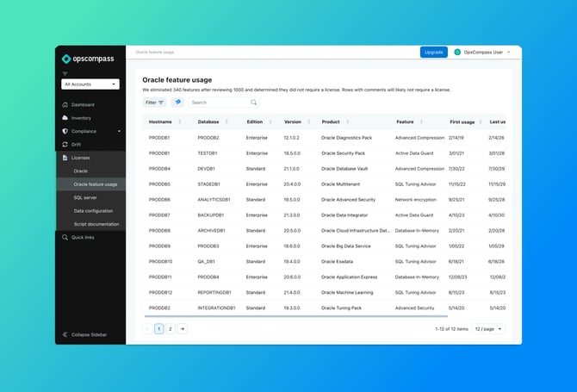Click the sidebar filter funnel icon
577x392 pixels.
pos(65,73)
